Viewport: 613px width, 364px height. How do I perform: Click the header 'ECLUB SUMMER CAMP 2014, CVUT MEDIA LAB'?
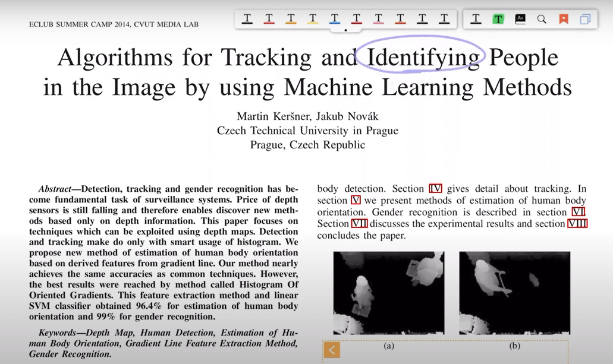(x=114, y=24)
